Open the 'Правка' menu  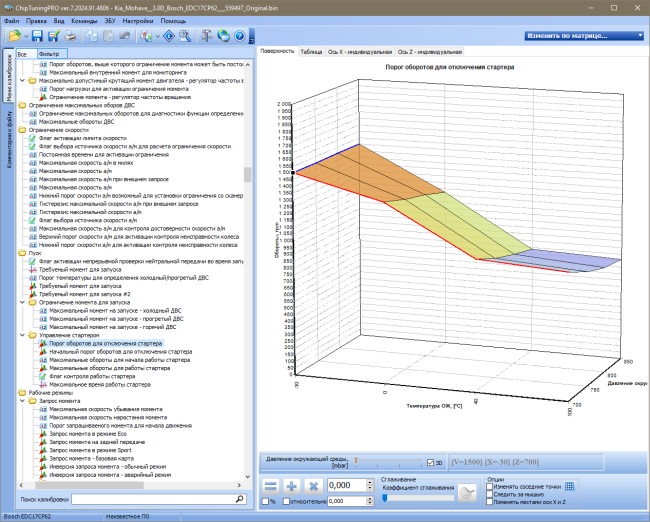36,21
